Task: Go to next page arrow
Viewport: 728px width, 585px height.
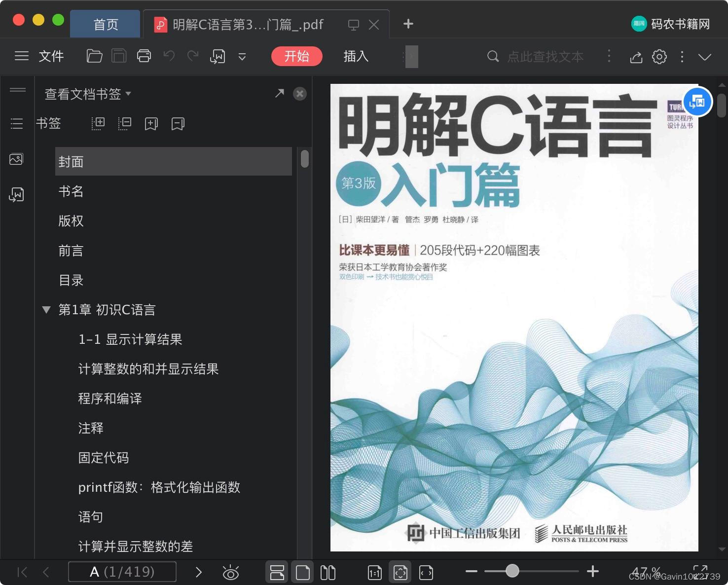Action: click(199, 572)
